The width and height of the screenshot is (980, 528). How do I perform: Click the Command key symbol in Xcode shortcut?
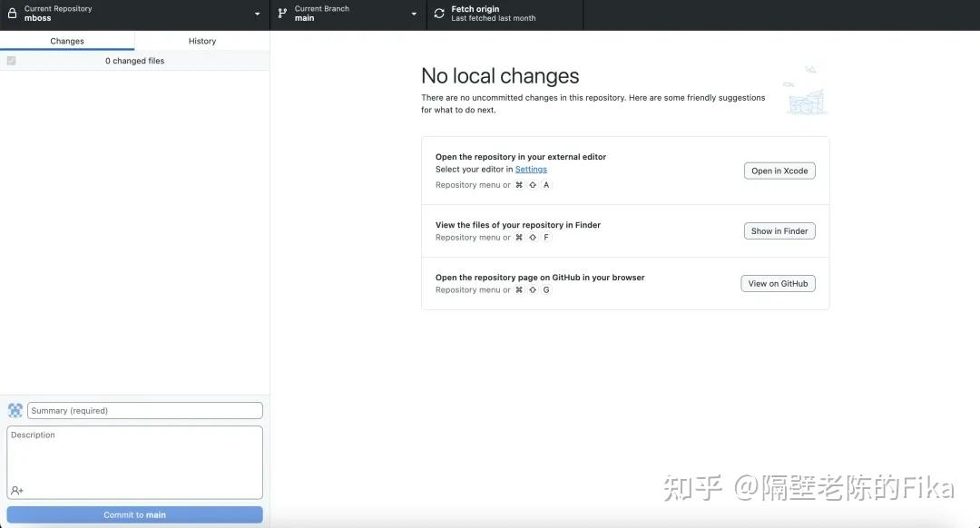click(518, 184)
